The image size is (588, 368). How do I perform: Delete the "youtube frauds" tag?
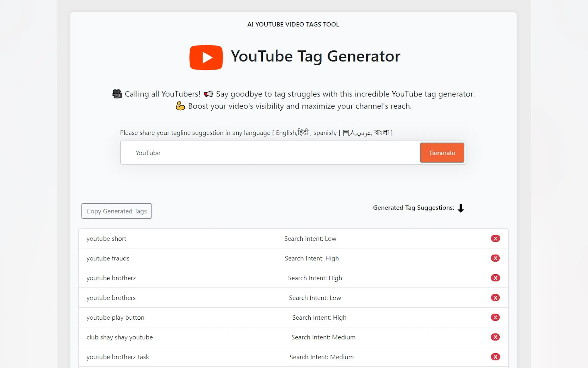tap(495, 258)
